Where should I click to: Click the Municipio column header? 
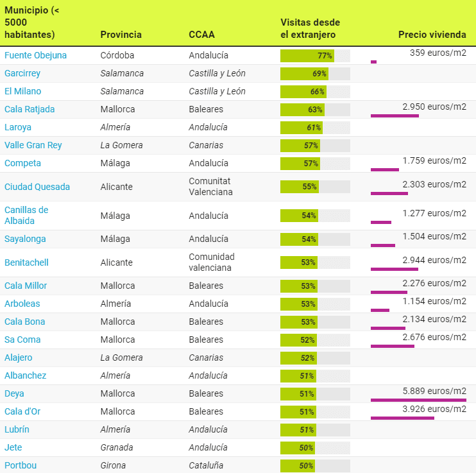(x=31, y=22)
